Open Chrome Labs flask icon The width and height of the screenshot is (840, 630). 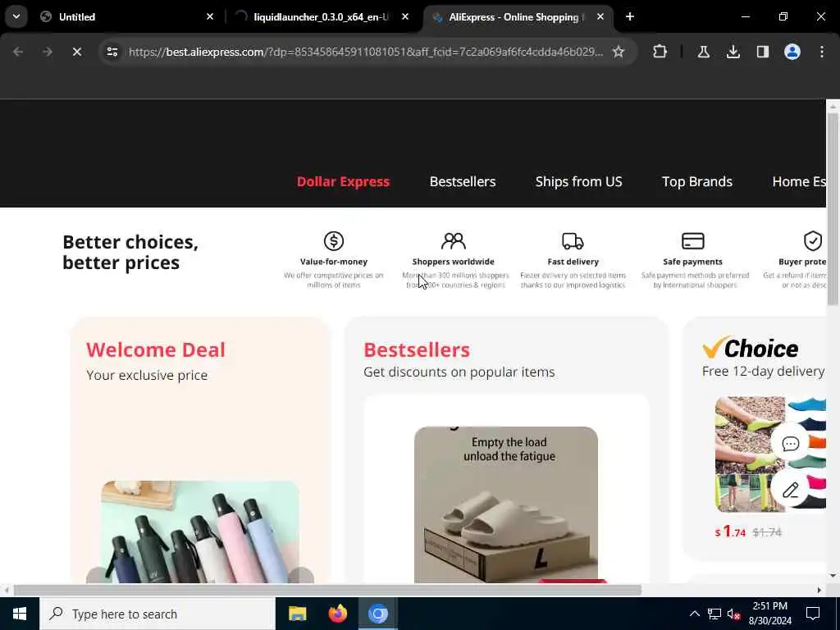[x=703, y=52]
